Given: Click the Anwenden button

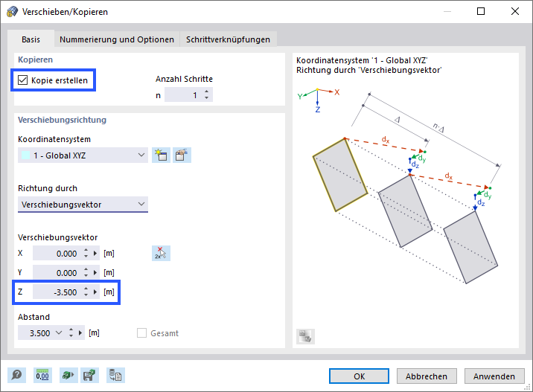Looking at the screenshot, I should click(494, 376).
